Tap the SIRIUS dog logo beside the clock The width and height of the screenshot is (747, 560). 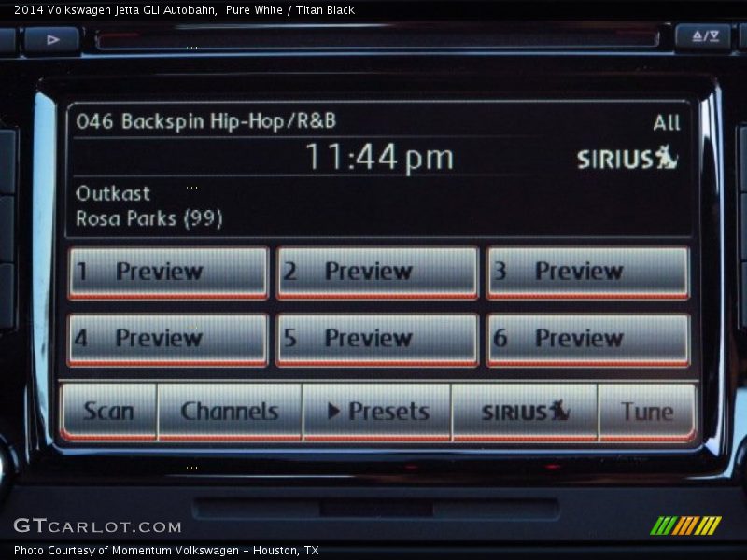pos(627,158)
